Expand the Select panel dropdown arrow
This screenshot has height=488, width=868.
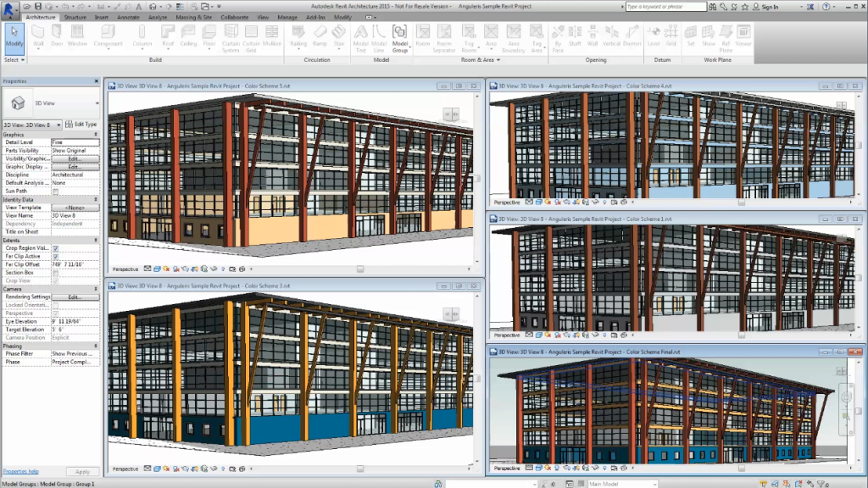[23, 59]
